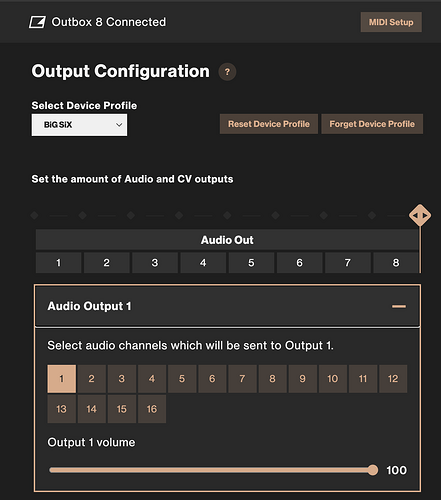
Task: Enable audio channel 12 for Output 1
Action: 393,379
